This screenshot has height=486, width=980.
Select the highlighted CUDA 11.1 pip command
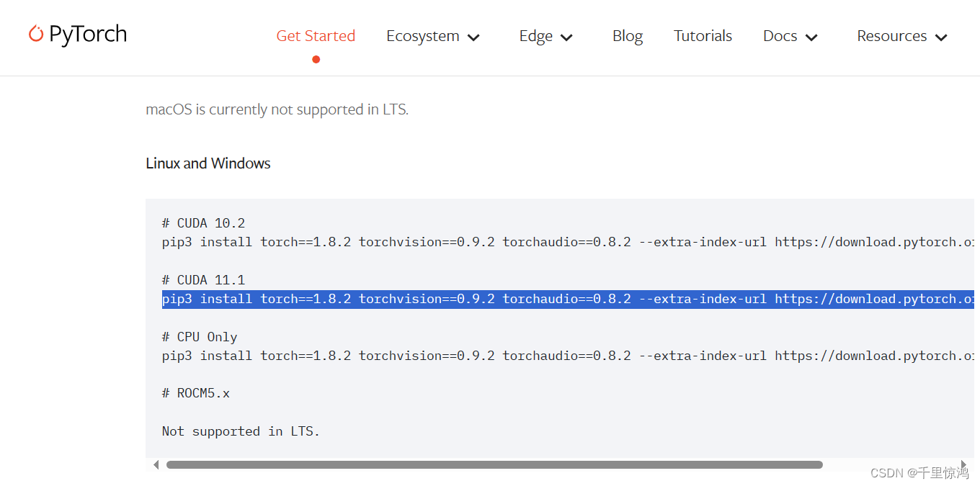[x=504, y=299]
